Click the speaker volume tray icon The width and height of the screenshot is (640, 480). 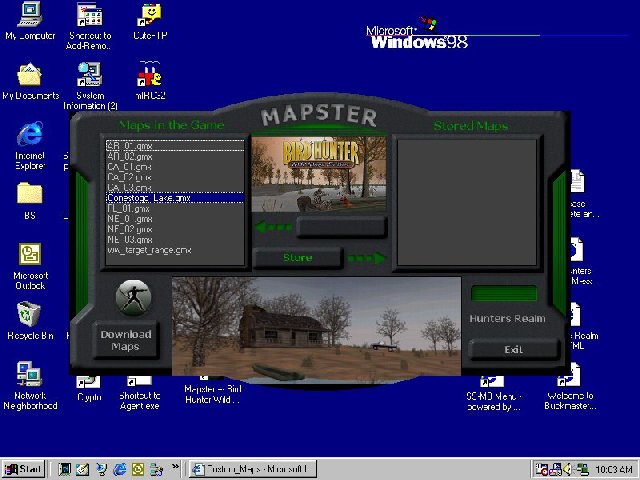(x=567, y=470)
